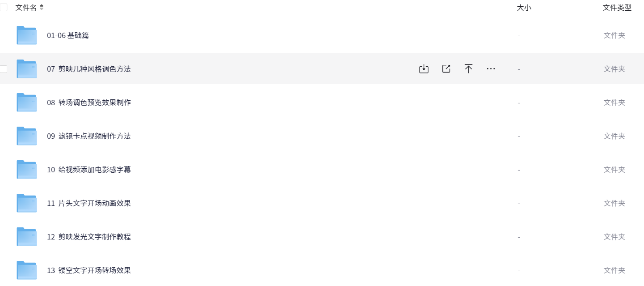Click folder icon for 08 转场调色预览效果制作
This screenshot has width=644, height=286.
(27, 102)
